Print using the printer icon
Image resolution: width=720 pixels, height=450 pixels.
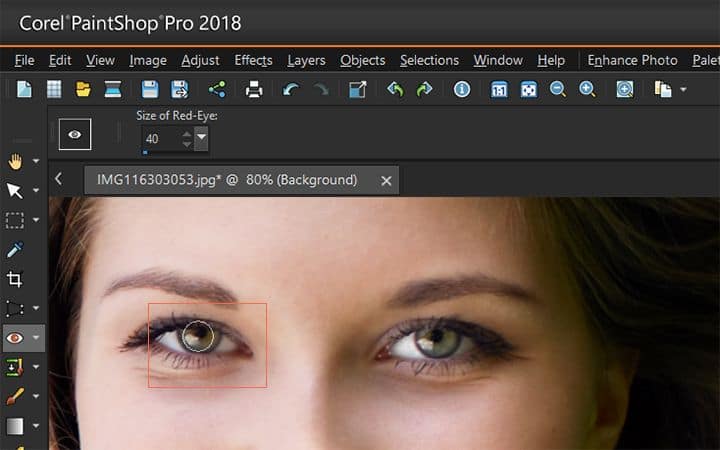tap(254, 89)
